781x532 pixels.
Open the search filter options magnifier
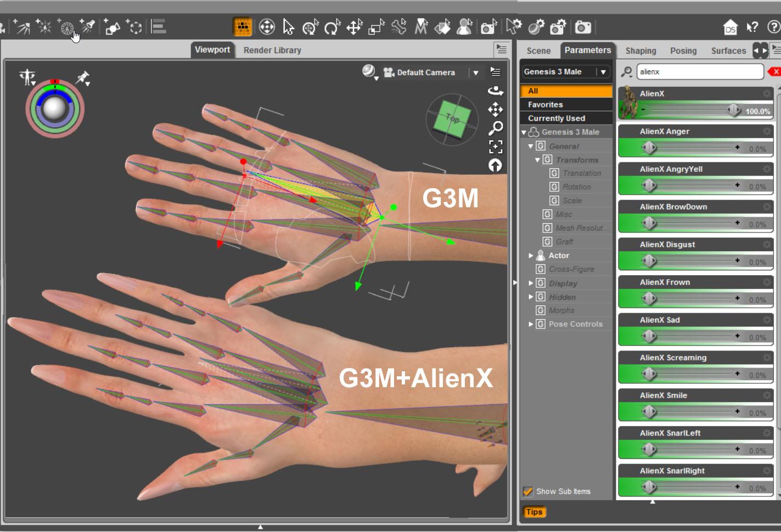tap(626, 72)
